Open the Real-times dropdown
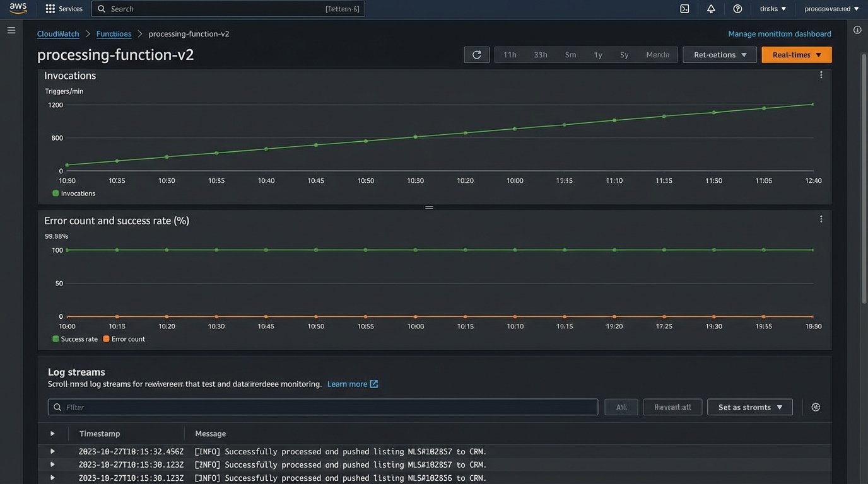Image resolution: width=868 pixels, height=484 pixels. click(x=796, y=55)
